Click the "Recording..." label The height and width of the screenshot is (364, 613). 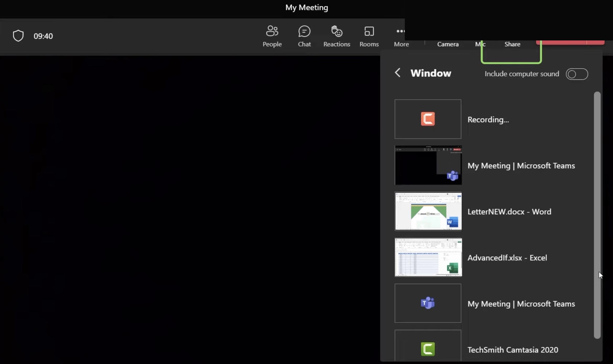[488, 120]
